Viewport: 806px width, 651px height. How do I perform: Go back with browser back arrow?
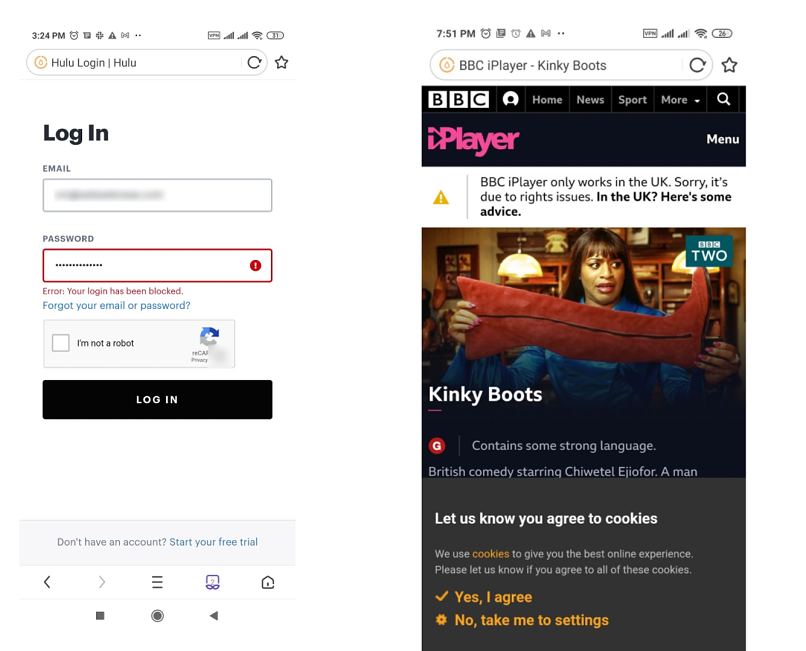(47, 582)
